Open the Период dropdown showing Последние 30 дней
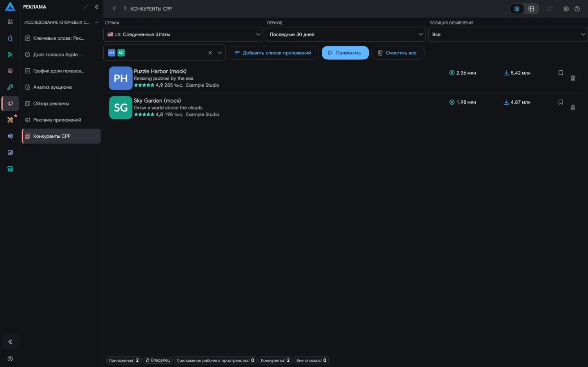This screenshot has height=367, width=588. tap(345, 34)
